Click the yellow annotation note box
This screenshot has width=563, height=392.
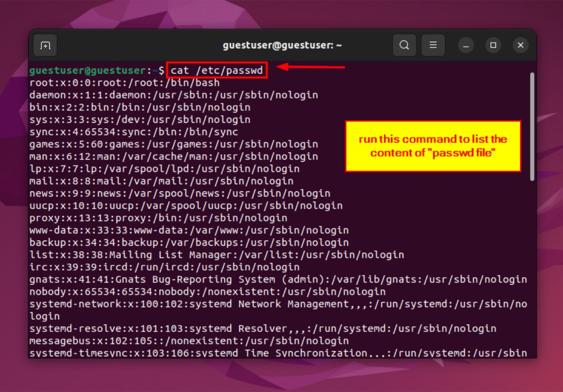pos(433,146)
